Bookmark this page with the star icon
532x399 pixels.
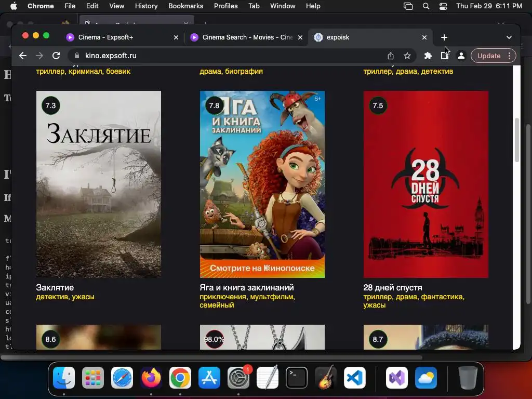click(x=407, y=56)
